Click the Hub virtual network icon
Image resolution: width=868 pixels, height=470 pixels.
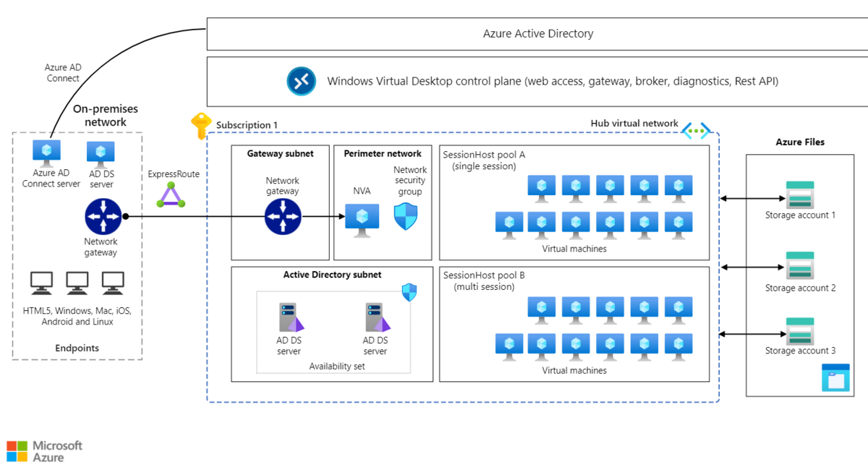695,130
